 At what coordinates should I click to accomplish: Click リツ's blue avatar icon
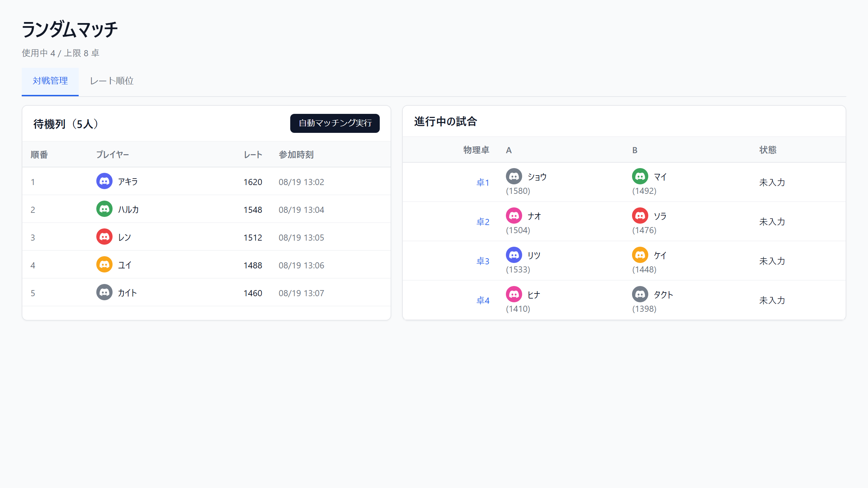point(514,255)
